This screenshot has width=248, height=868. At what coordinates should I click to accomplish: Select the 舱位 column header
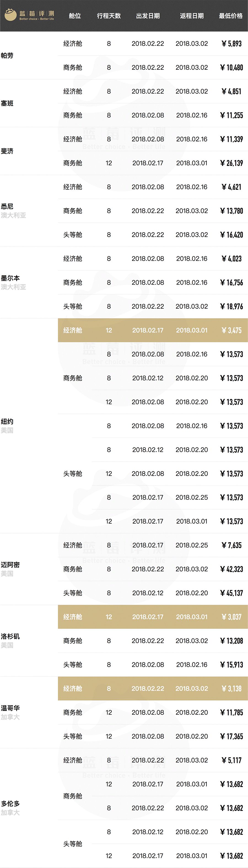[x=75, y=16]
